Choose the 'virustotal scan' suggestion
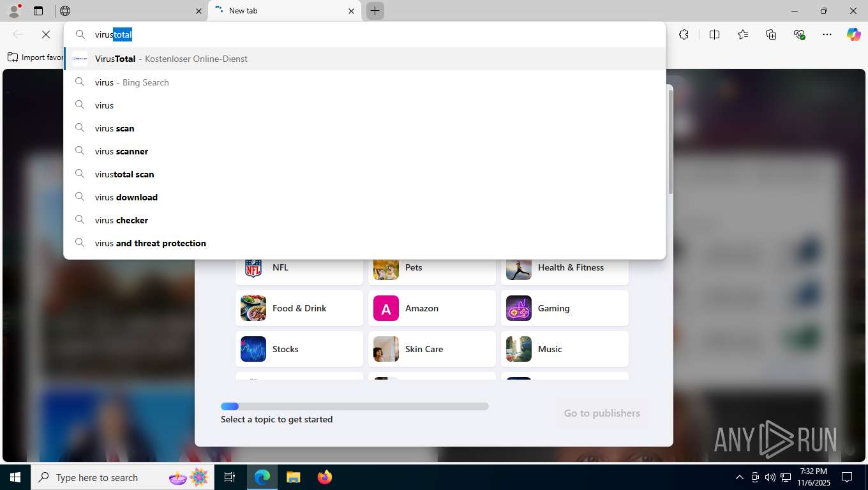 [364, 174]
